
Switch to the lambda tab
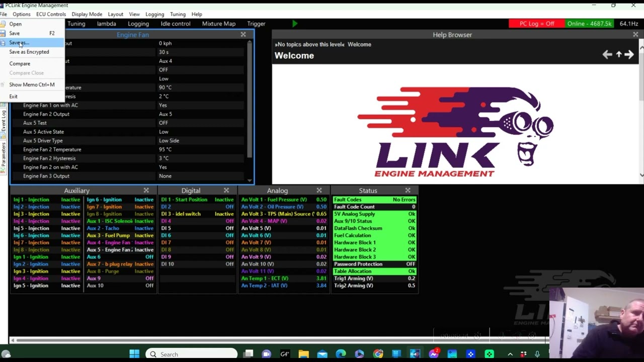pos(107,24)
